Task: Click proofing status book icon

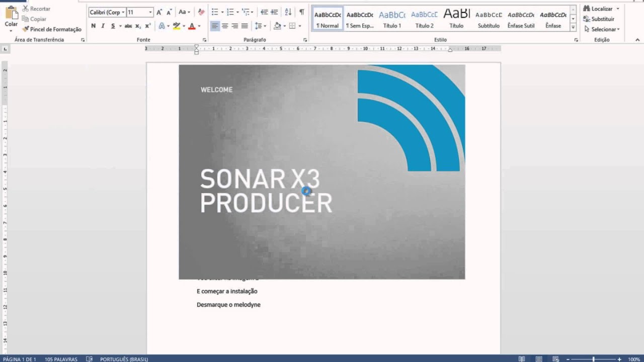Action: pos(89,359)
